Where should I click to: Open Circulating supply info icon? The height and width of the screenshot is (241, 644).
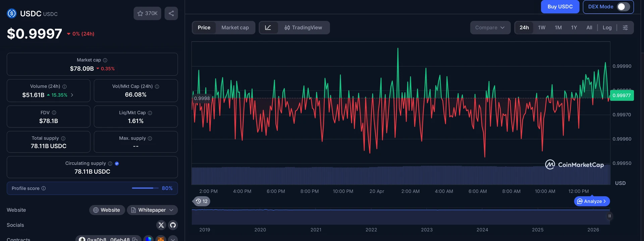[x=110, y=164]
